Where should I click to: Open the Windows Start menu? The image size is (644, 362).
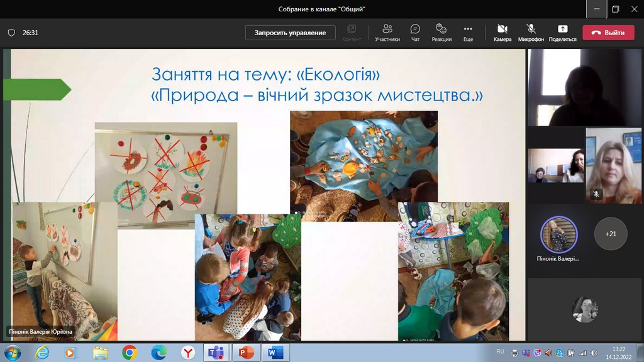(12, 353)
